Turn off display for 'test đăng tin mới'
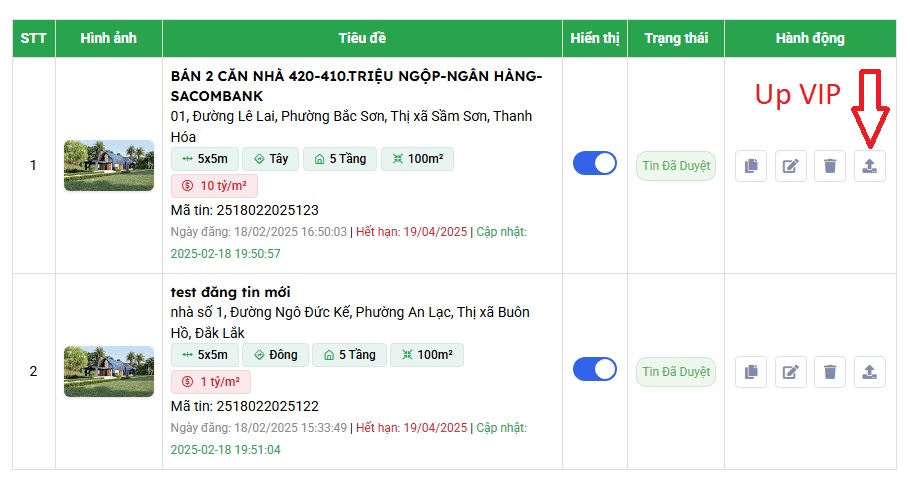Screen dimensions: 910x487 pos(595,369)
